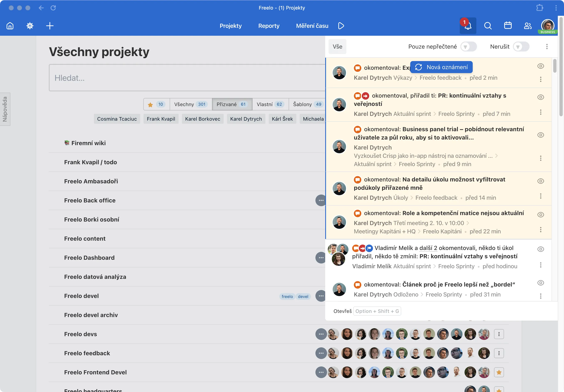Open Měření času menu item
Viewport: 564px width, 392px height.
coord(312,26)
